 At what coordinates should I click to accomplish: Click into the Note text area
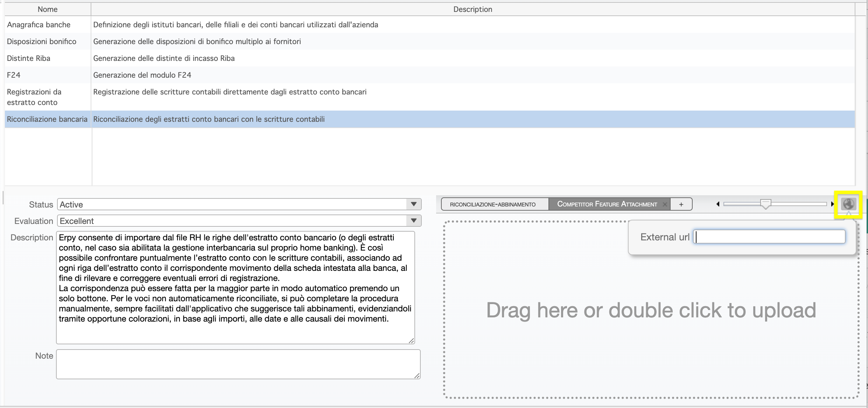(x=238, y=364)
